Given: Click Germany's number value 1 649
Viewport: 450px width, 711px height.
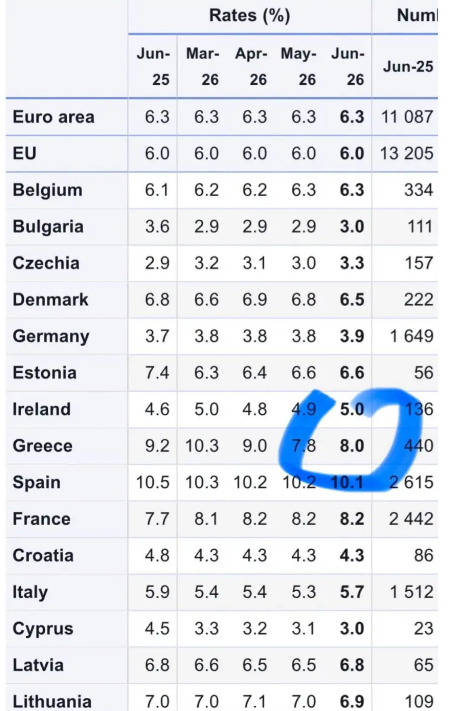Looking at the screenshot, I should pyautogui.click(x=411, y=336).
